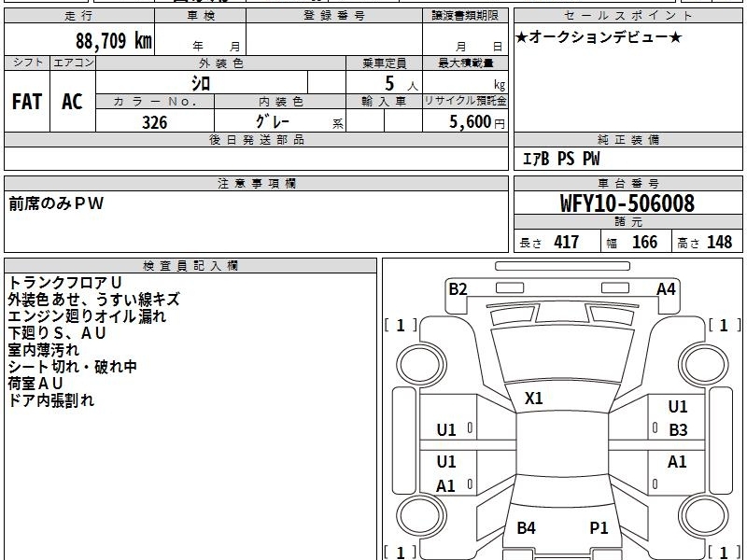Select the カラーNo. header
747x560 pixels.
155,102
